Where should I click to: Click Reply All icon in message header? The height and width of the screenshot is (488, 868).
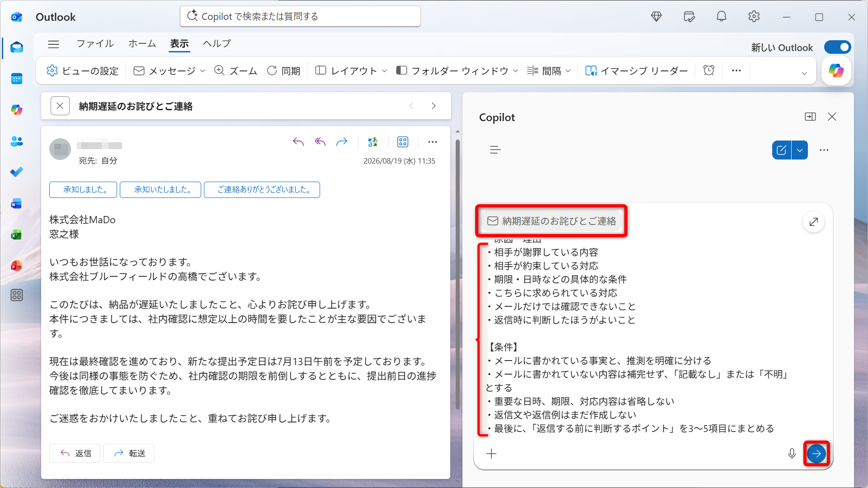(x=320, y=142)
